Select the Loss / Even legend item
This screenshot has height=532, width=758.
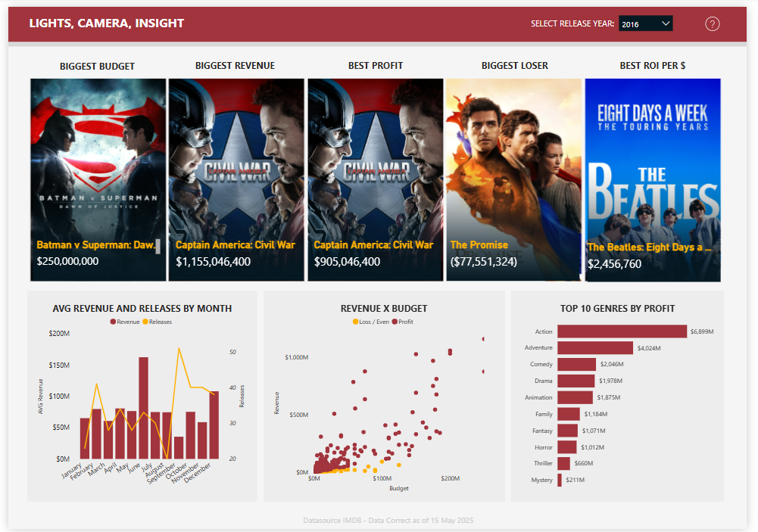[x=355, y=322]
